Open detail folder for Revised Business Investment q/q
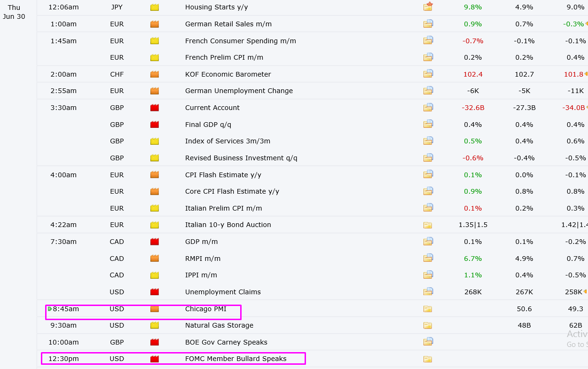The width and height of the screenshot is (588, 369). 428,157
